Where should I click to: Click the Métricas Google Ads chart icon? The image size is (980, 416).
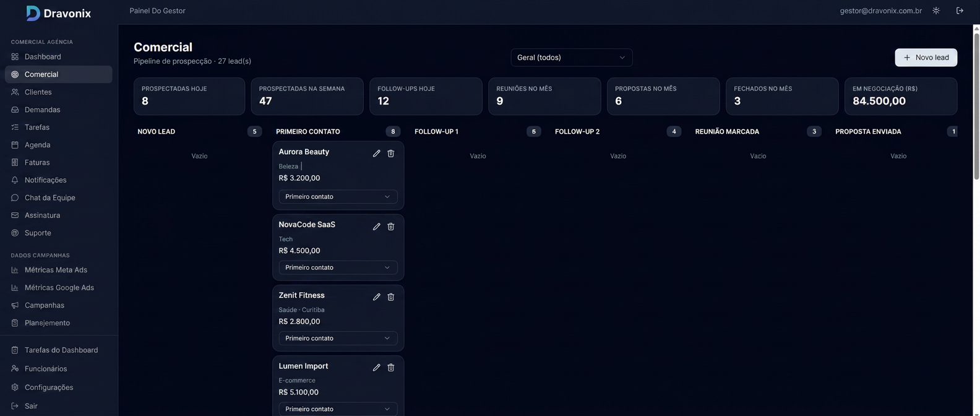[x=15, y=288]
